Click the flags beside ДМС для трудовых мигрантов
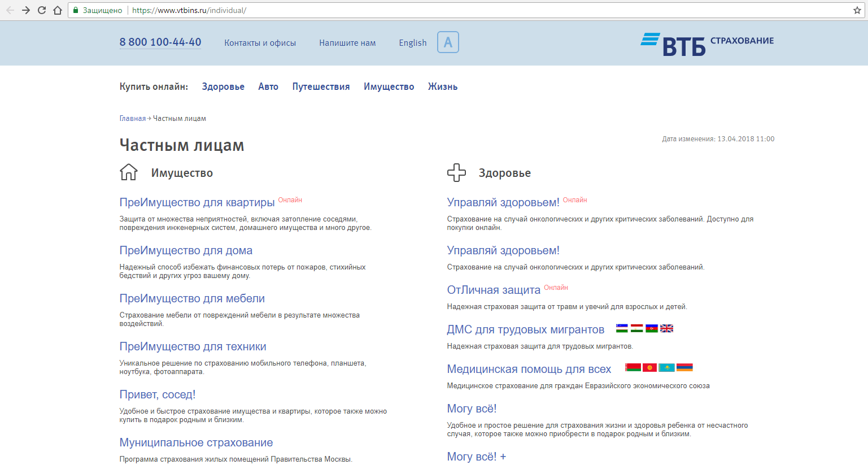Screen dimensions: 868x469 click(644, 328)
